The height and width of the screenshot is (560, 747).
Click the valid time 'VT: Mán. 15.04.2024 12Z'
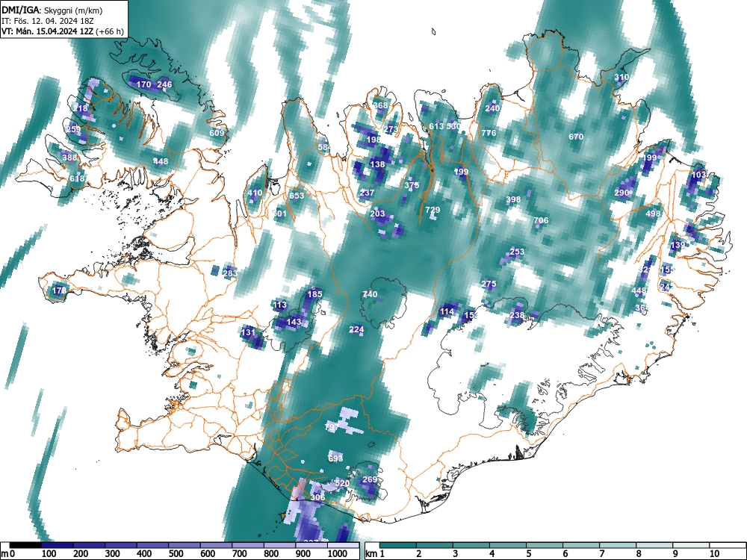48,31
